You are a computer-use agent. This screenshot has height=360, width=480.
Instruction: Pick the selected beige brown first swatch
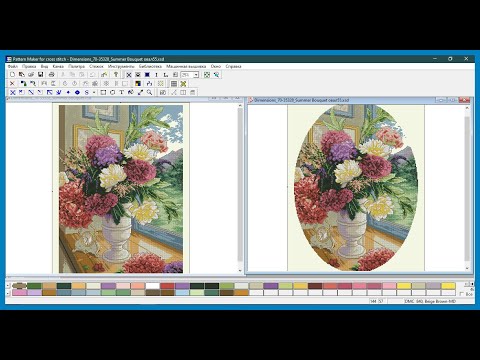pos(19,286)
